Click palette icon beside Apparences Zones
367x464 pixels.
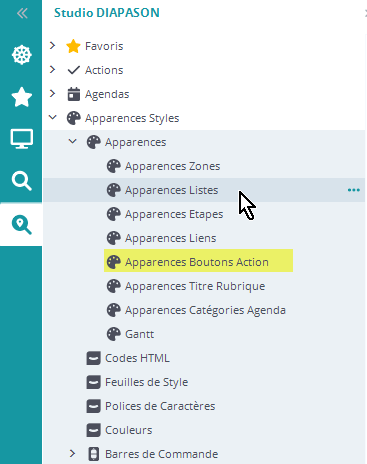click(113, 166)
